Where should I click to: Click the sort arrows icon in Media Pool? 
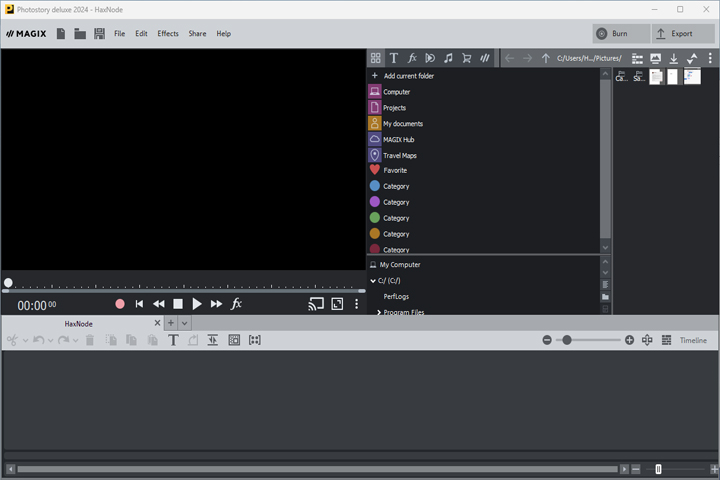692,58
